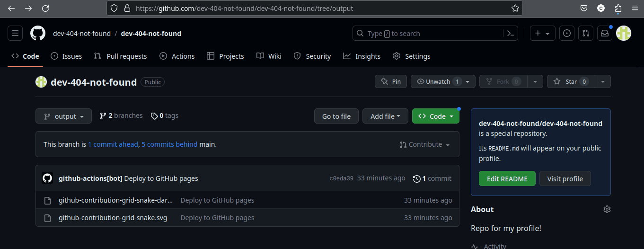Open the github-contribution-grid-snake.svg file
This screenshot has height=249, width=644.
coord(113,218)
